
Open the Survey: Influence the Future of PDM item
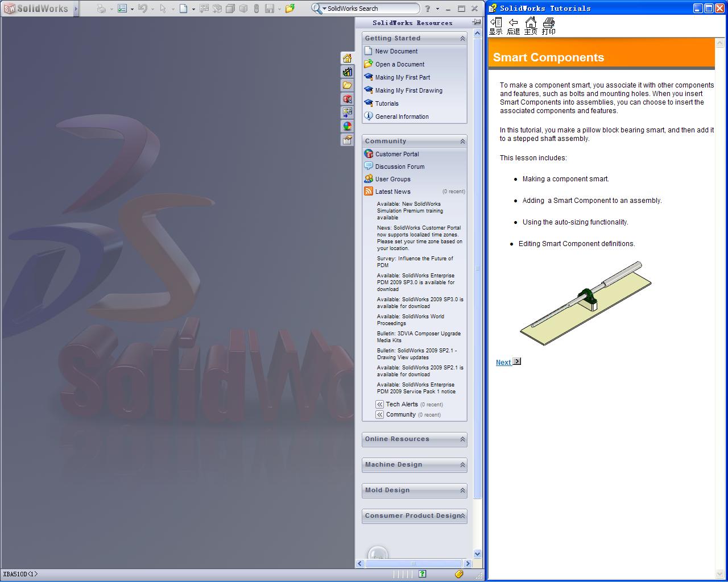[415, 262]
